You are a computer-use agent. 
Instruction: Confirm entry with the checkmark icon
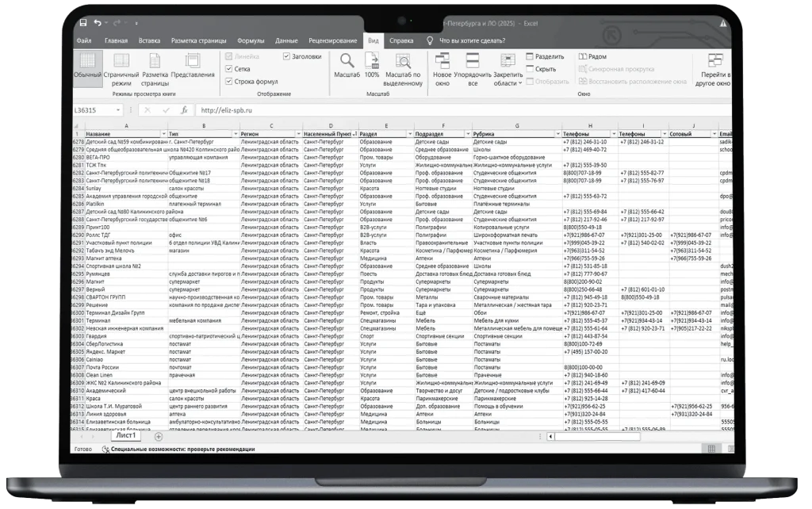point(166,110)
